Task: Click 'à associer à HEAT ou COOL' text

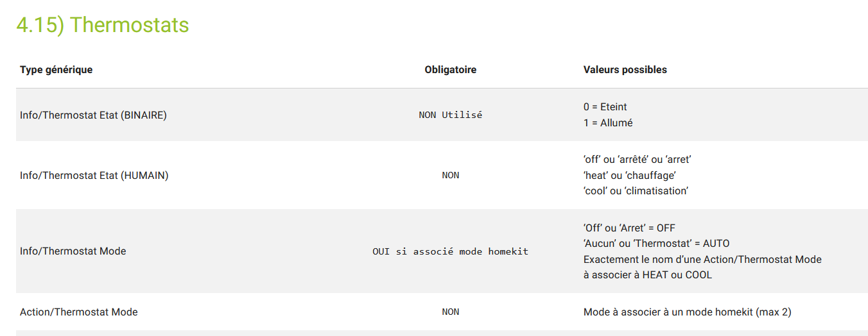Action: (648, 275)
